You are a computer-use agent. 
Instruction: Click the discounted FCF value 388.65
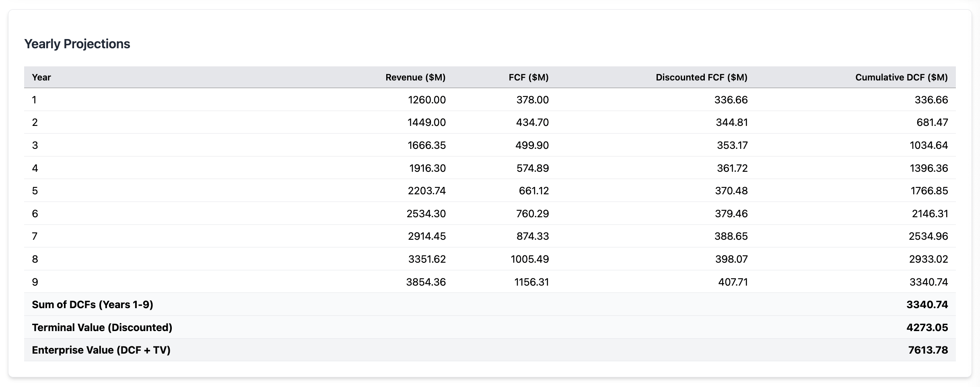pyautogui.click(x=731, y=236)
